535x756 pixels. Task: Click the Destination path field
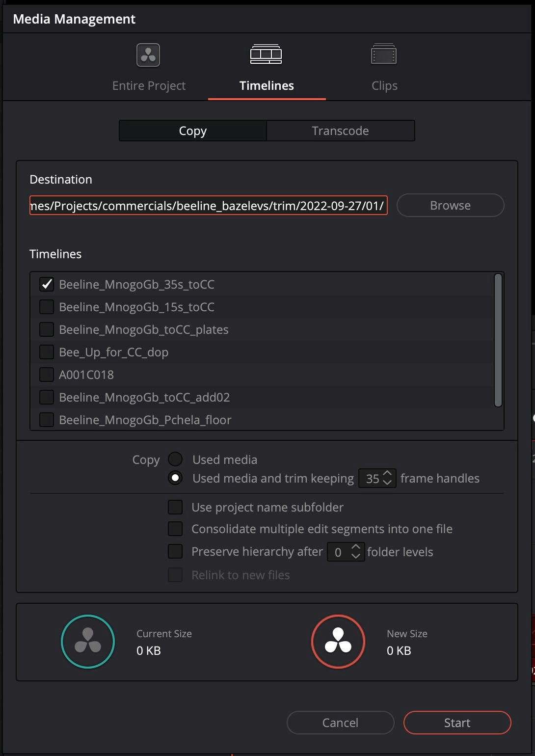coord(209,205)
